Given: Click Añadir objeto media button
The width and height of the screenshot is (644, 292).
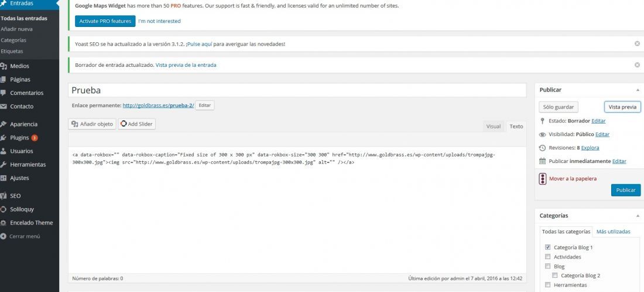Looking at the screenshot, I should pos(93,124).
